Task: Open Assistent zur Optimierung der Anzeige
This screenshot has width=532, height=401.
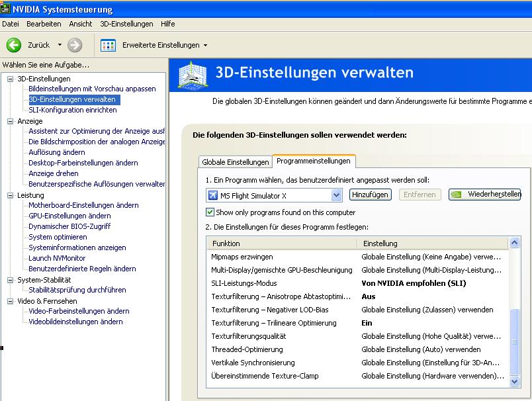Action: [97, 131]
